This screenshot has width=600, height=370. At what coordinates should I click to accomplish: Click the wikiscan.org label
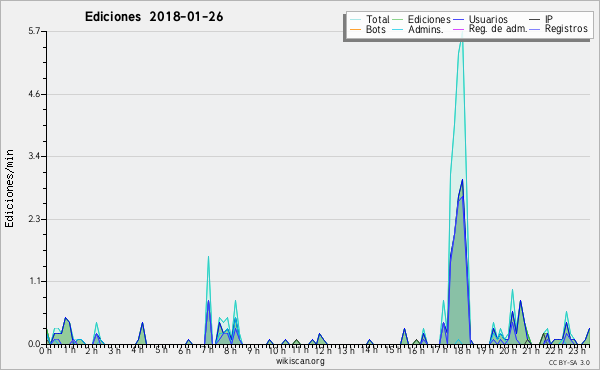pos(300,361)
